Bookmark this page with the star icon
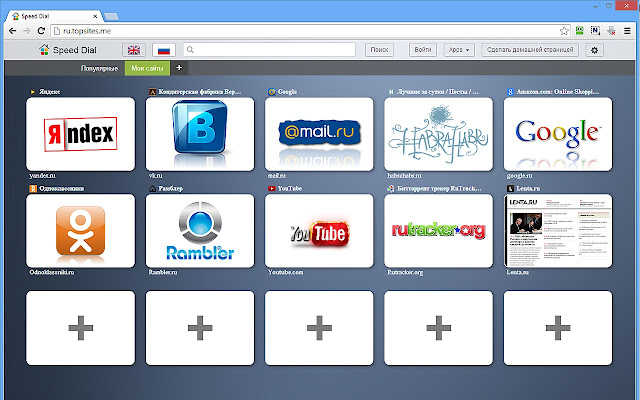Screen dimensions: 640x400 [x=564, y=31]
